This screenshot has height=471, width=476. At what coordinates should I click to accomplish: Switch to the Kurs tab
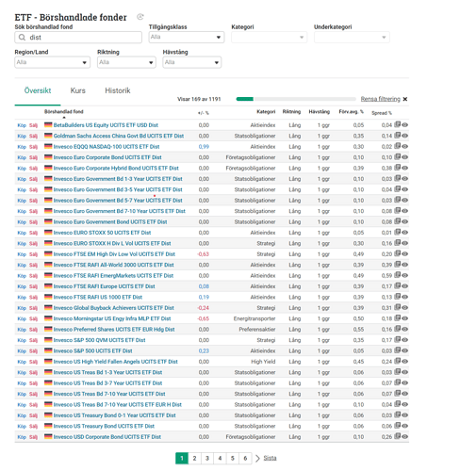click(78, 90)
